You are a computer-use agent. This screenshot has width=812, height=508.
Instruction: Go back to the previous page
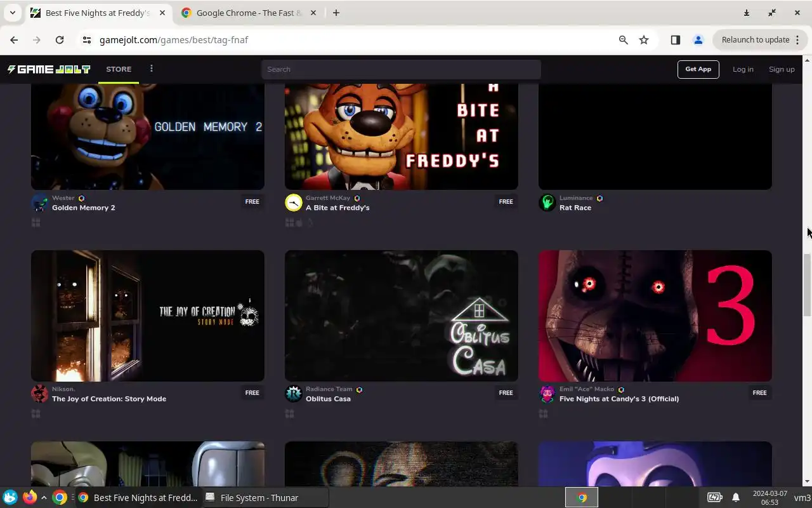tap(14, 39)
